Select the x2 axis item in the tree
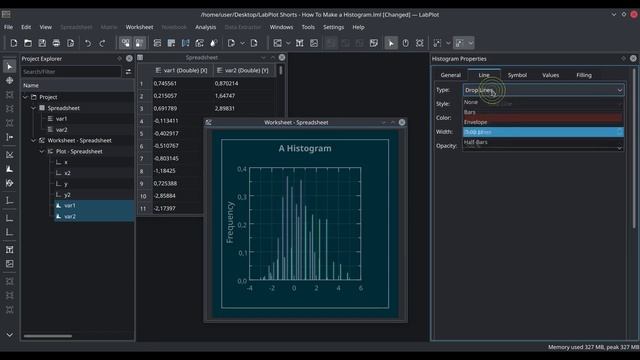640x360 pixels. click(67, 173)
